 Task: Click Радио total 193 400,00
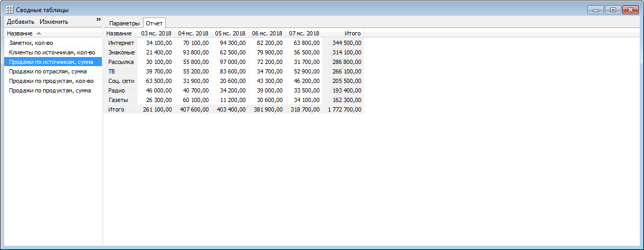tap(343, 90)
